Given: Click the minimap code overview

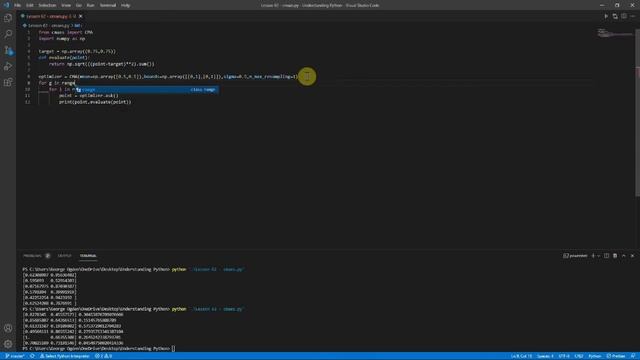Looking at the screenshot, I should pyautogui.click(x=615, y=33).
